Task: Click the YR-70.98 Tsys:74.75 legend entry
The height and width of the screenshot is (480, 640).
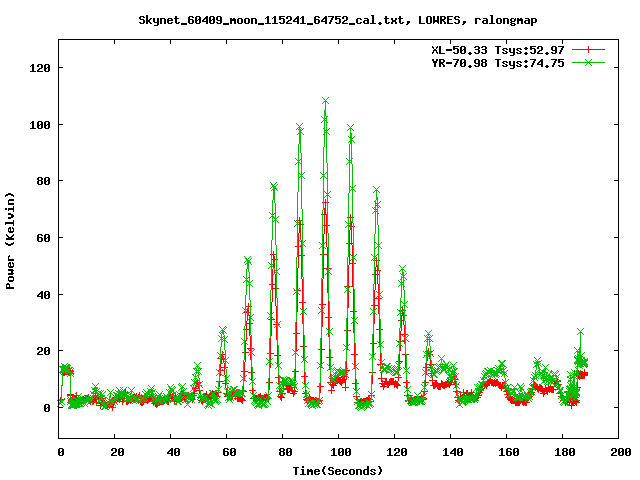Action: click(498, 63)
